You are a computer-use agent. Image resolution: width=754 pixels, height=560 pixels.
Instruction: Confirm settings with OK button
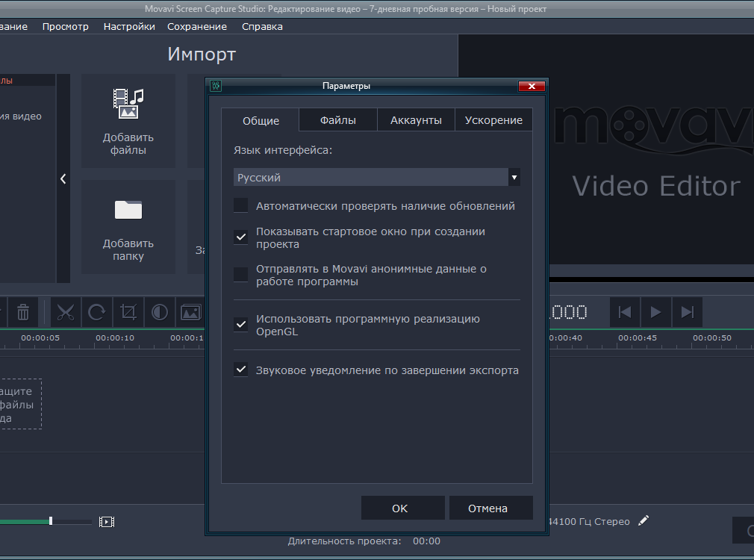(x=403, y=508)
